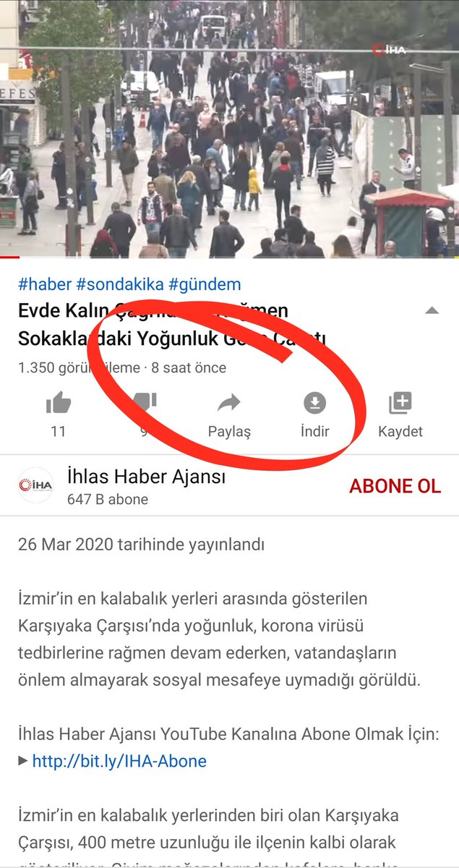Tap the Kaydet label
This screenshot has width=459, height=868.
400,432
